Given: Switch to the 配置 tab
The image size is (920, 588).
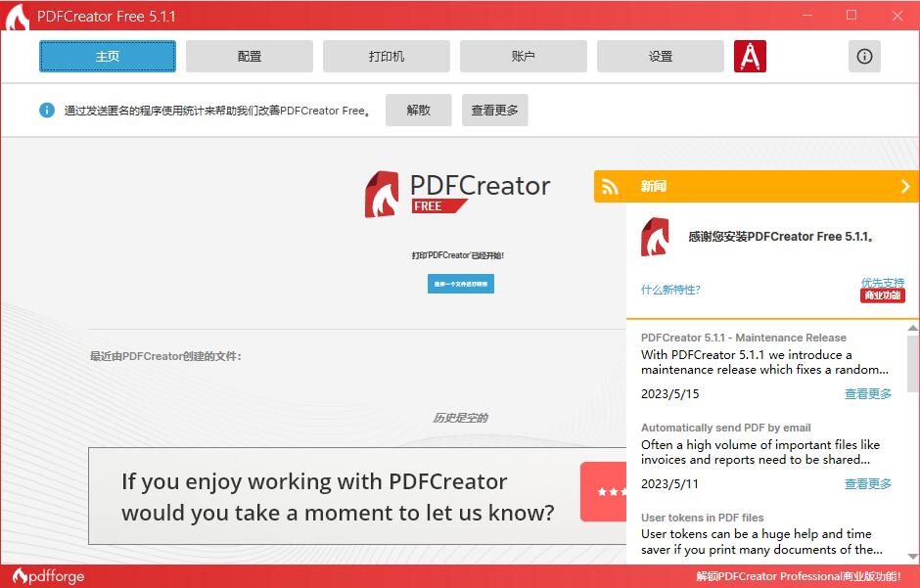Looking at the screenshot, I should point(250,56).
